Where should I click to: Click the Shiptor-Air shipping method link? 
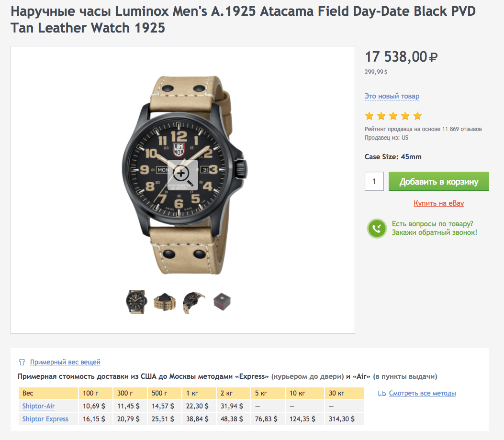pos(39,406)
